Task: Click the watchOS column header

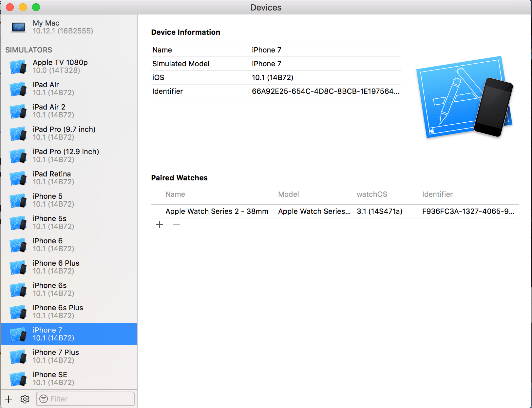Action: click(x=372, y=194)
